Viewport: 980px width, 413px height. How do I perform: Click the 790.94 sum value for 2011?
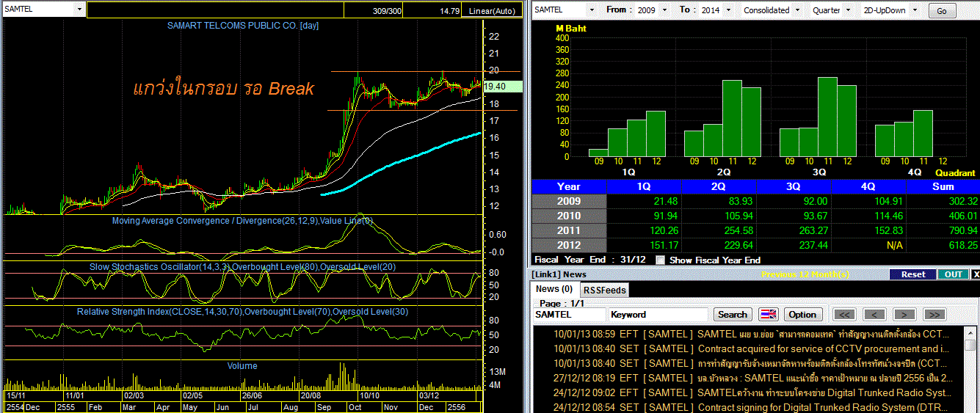[962, 230]
